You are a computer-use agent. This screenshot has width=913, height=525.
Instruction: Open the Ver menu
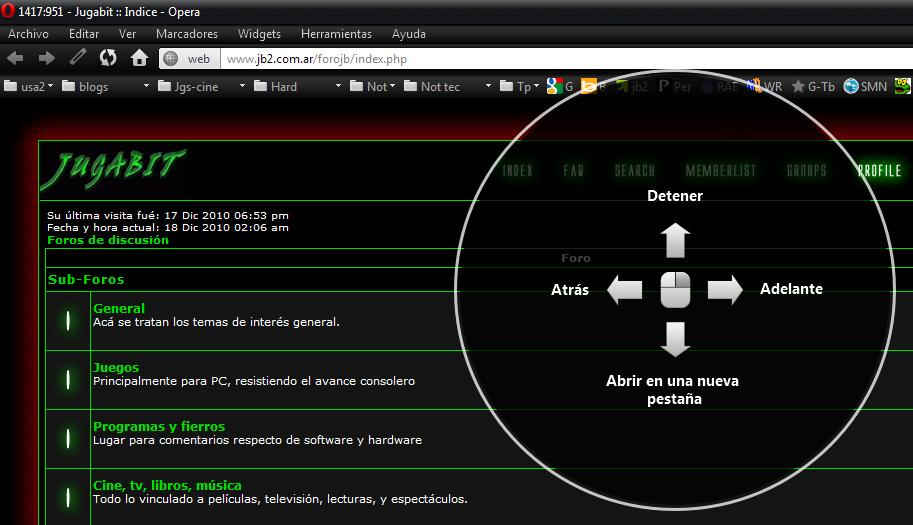pos(127,34)
